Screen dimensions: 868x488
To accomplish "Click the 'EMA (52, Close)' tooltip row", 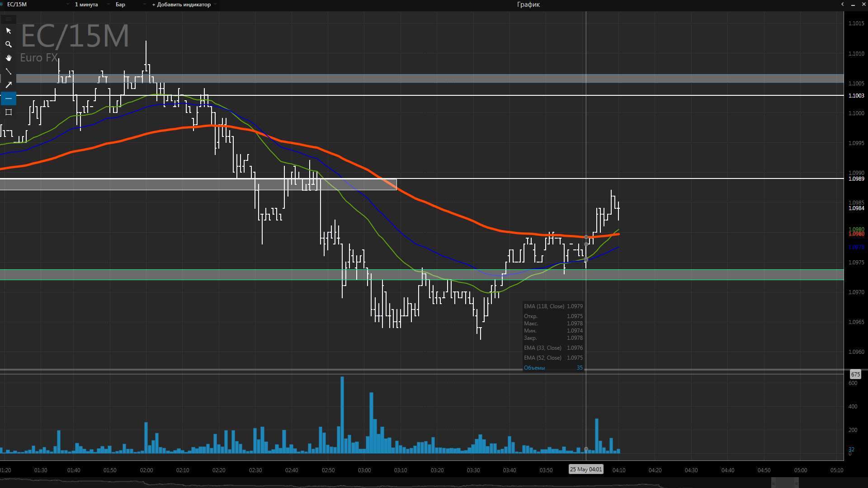I will (x=553, y=358).
